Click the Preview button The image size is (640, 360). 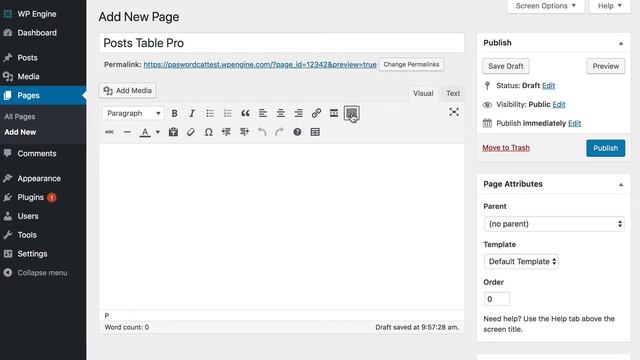tap(606, 66)
